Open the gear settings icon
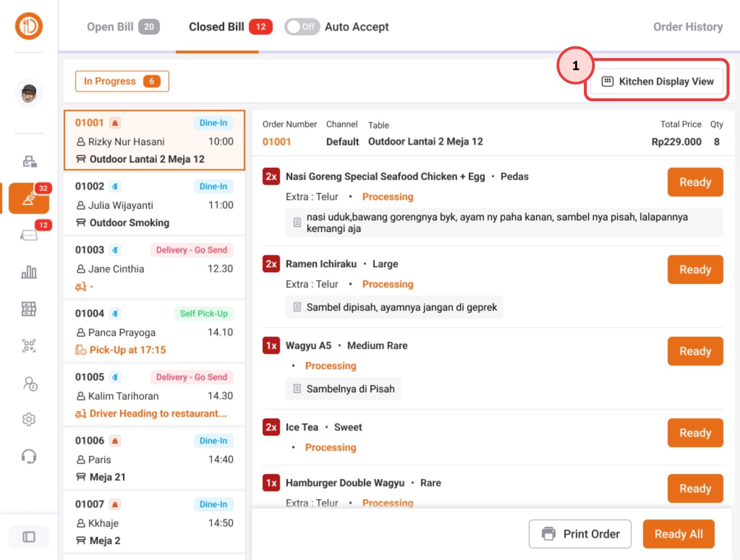Viewport: 740px width, 560px height. click(x=29, y=419)
